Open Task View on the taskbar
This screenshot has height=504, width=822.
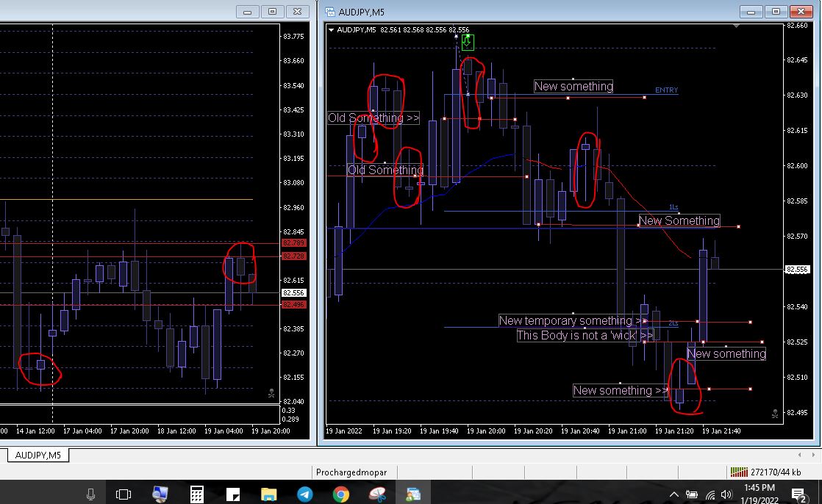124,494
